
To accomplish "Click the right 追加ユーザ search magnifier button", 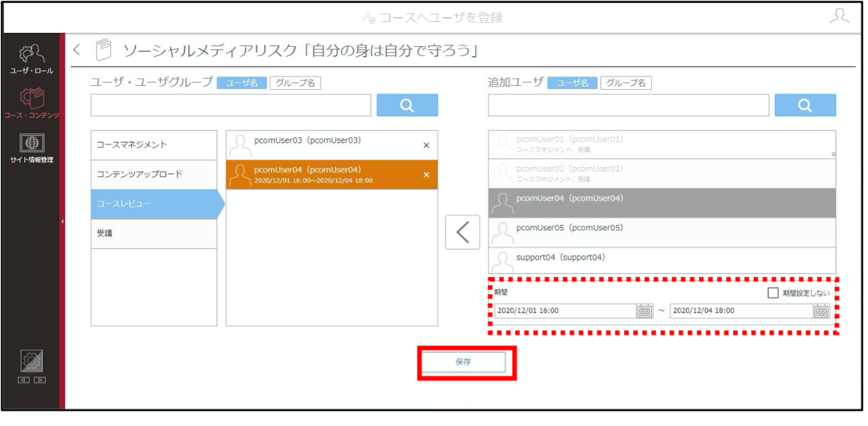I will [x=805, y=106].
